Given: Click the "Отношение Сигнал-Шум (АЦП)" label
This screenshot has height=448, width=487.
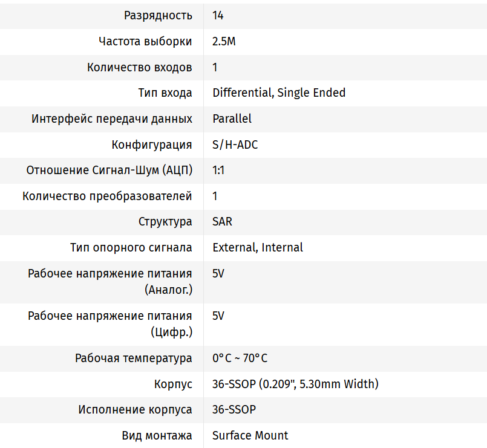Looking at the screenshot, I should [109, 170].
